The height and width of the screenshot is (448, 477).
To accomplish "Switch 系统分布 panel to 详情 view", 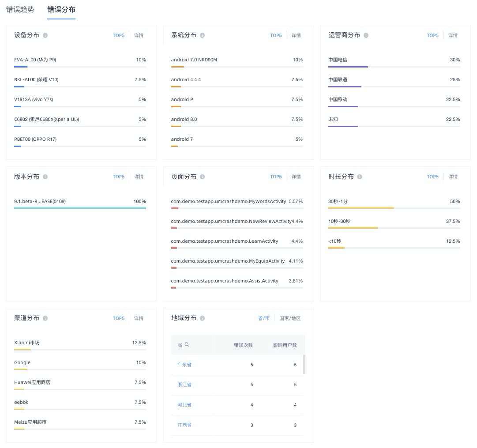I will (296, 35).
